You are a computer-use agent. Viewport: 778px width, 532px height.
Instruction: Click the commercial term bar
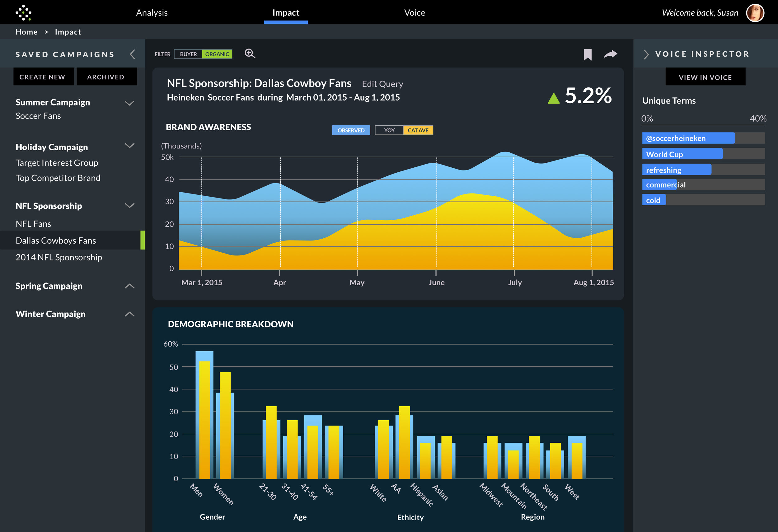tap(703, 185)
